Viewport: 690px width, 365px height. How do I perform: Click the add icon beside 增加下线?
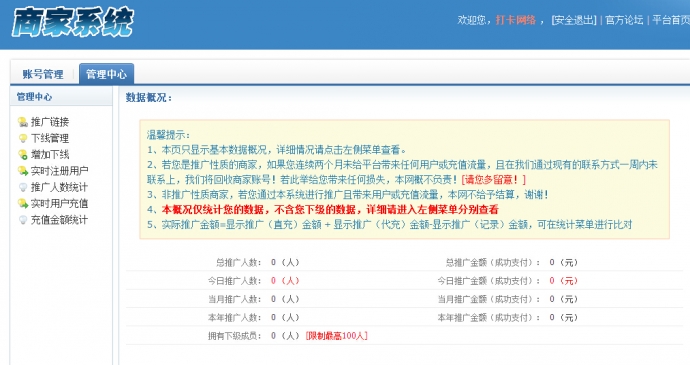[x=23, y=155]
